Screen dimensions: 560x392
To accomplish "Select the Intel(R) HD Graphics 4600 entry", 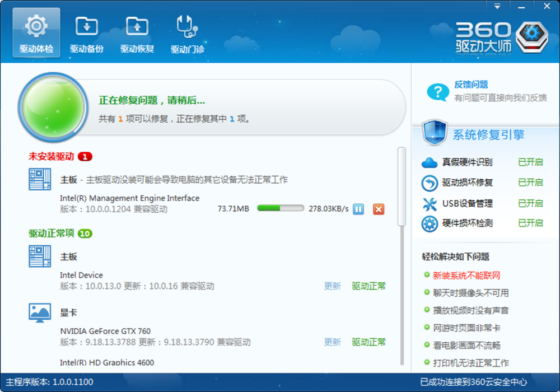I will [107, 362].
